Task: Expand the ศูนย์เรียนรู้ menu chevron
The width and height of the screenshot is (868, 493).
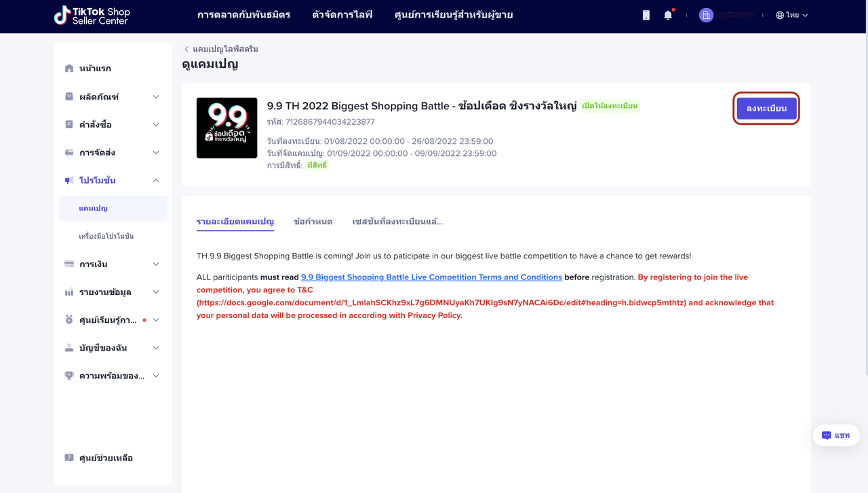Action: [x=156, y=319]
